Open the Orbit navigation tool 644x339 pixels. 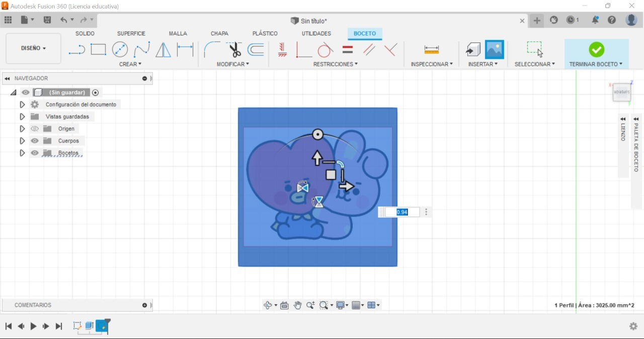pyautogui.click(x=268, y=305)
